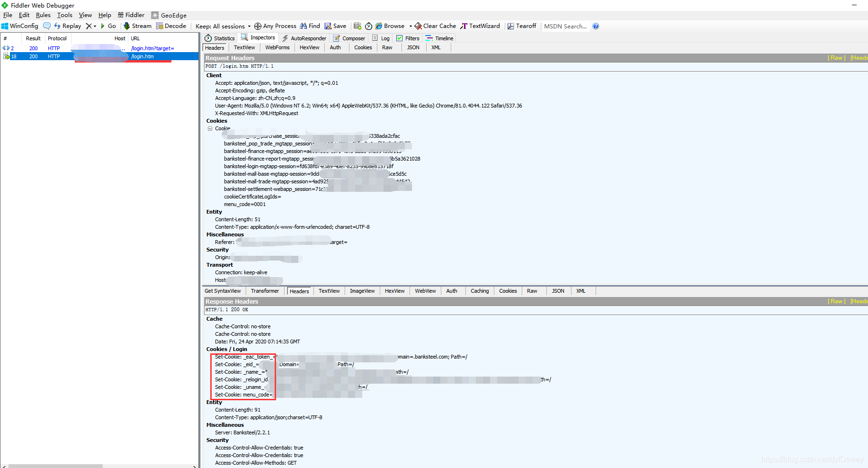Click the Clear Cache icon
Viewport: 868px width, 468px height.
pos(418,26)
